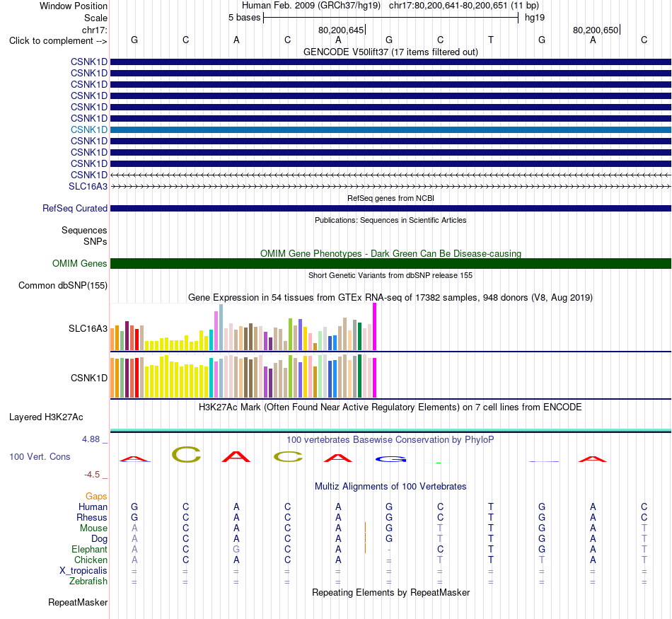Select the X_tropicalis alignment row label
The image size is (672, 619).
[83, 571]
